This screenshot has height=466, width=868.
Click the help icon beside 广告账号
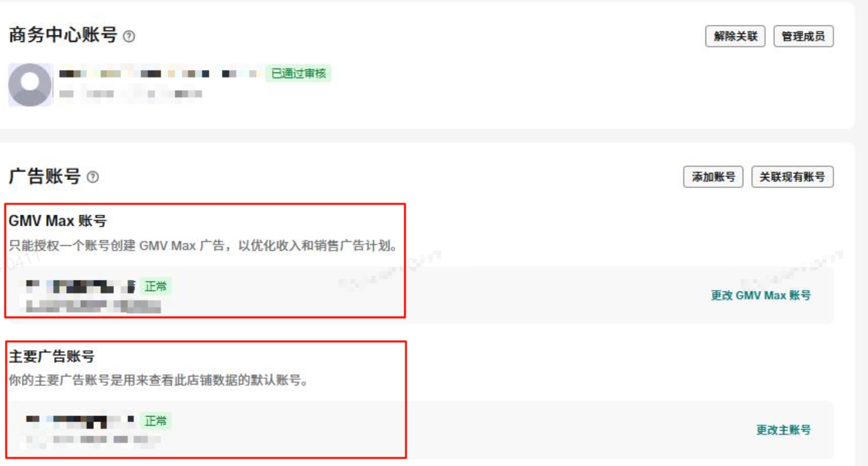click(93, 177)
